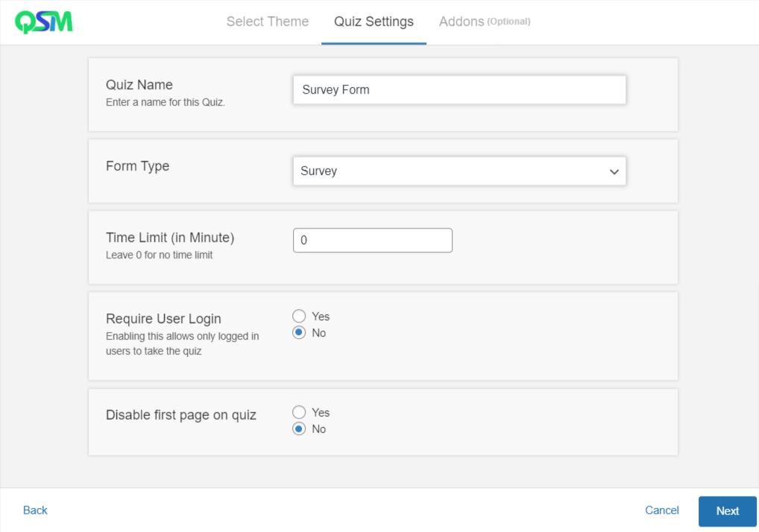The height and width of the screenshot is (532, 759).
Task: Expand the Survey form type options
Action: 459,171
